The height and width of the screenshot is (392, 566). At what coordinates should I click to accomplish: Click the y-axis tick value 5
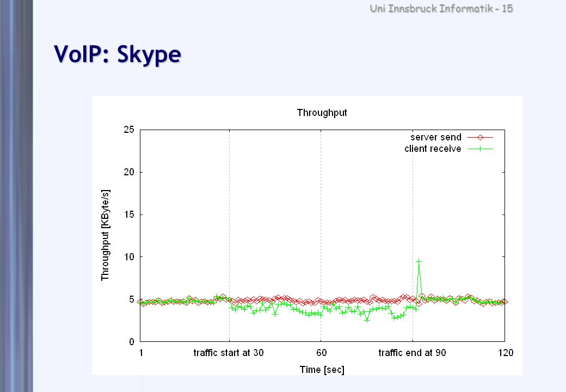131,299
